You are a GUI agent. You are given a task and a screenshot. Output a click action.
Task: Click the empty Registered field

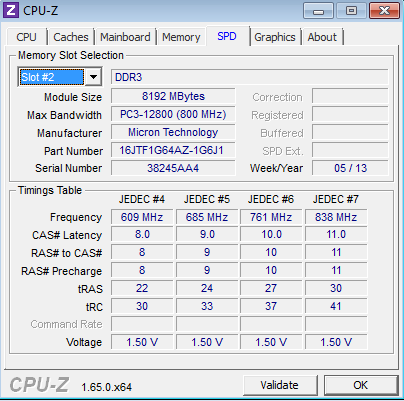pyautogui.click(x=350, y=114)
